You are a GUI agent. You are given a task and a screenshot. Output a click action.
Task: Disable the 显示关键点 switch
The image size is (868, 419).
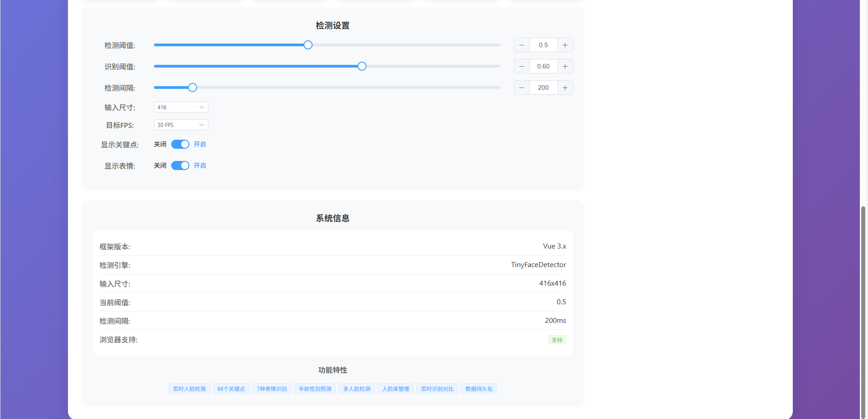pyautogui.click(x=180, y=144)
